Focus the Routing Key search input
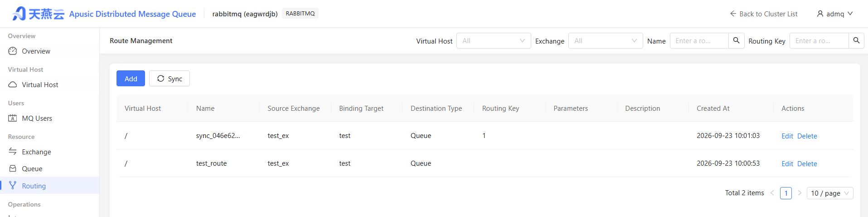 click(x=819, y=40)
